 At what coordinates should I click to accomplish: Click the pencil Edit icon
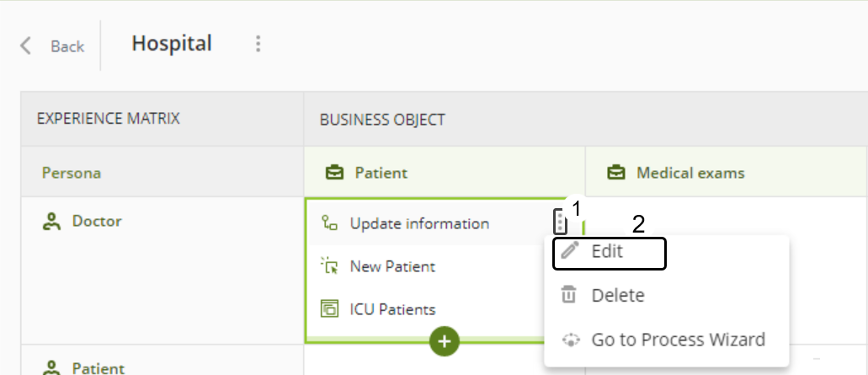pos(570,251)
